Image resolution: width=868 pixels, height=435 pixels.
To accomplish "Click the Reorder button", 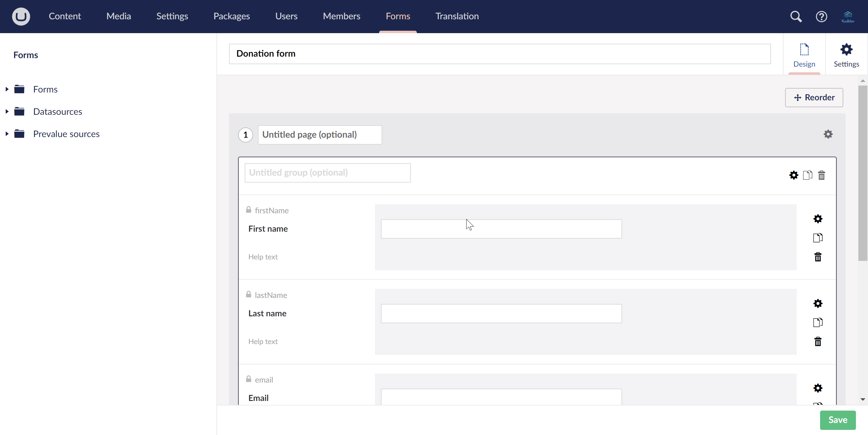I will point(814,98).
